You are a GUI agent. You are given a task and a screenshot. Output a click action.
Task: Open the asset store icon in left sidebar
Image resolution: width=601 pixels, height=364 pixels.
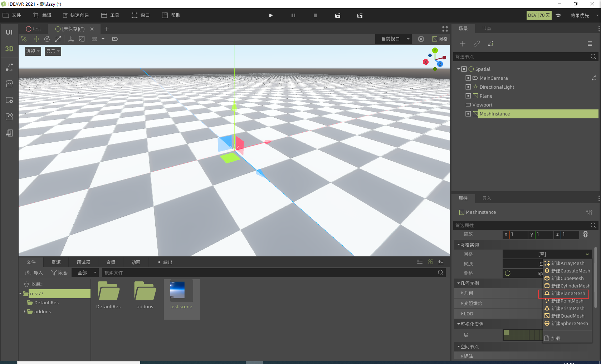[9, 84]
